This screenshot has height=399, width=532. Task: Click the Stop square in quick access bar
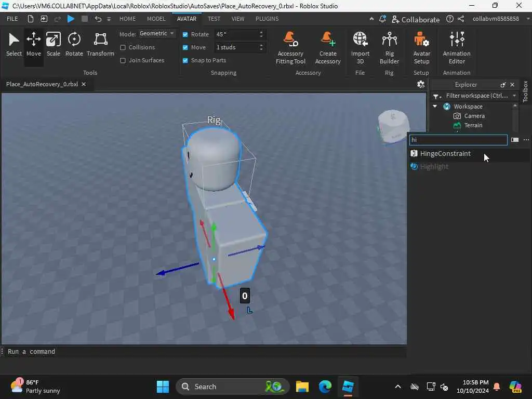coord(85,19)
